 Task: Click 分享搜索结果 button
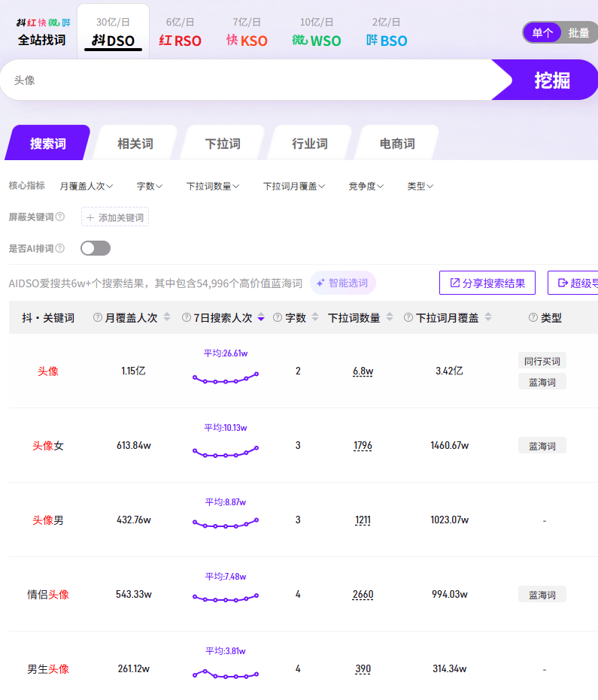pos(487,283)
